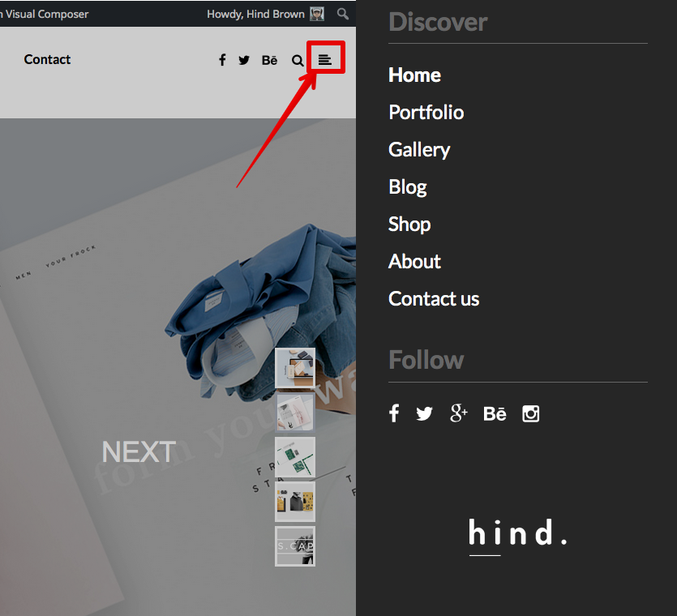This screenshot has height=616, width=677.
Task: Click the Google Plus icon under Follow
Action: point(459,413)
